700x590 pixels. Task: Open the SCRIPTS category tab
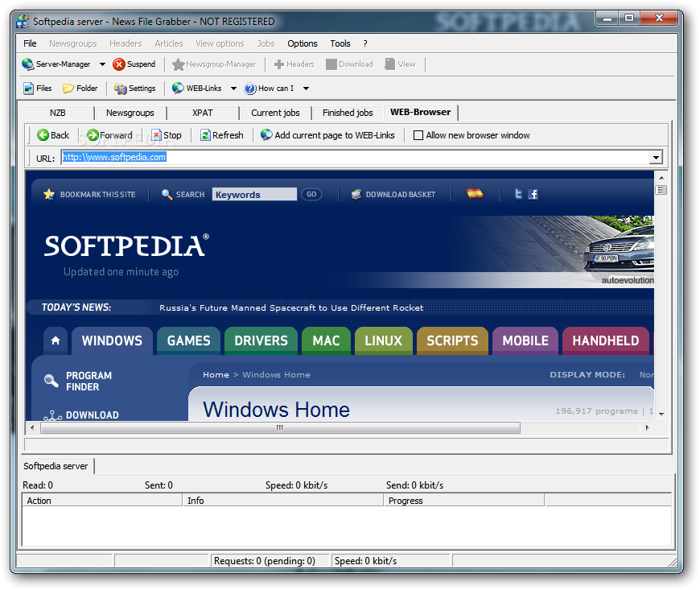pos(452,340)
